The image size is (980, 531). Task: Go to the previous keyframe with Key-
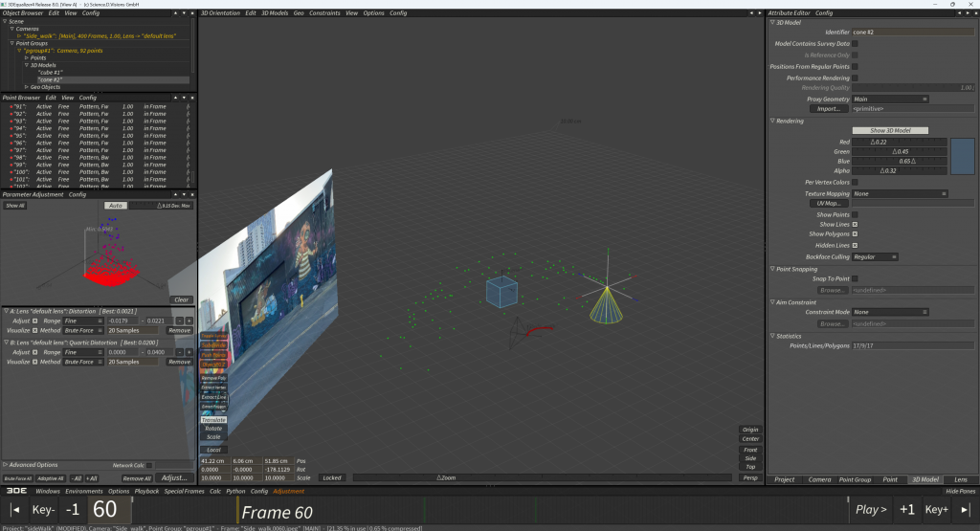click(43, 510)
